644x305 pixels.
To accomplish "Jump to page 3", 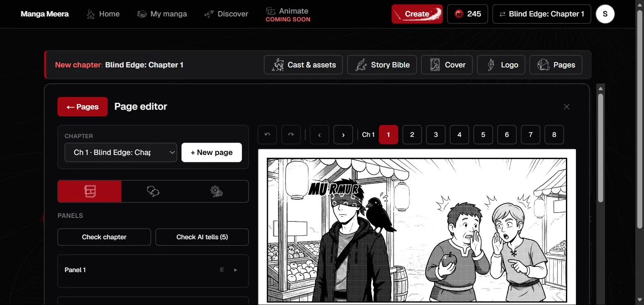I will (x=436, y=135).
